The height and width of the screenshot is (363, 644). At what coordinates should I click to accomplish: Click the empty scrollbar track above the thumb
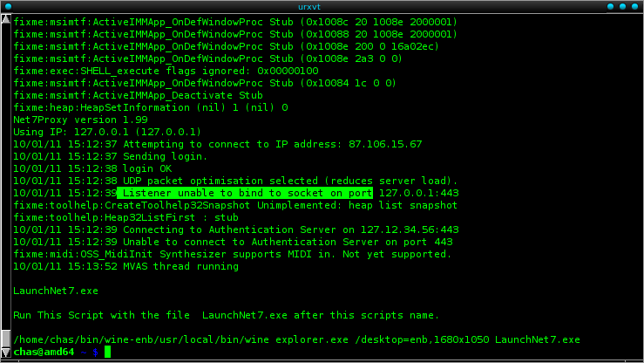6,177
